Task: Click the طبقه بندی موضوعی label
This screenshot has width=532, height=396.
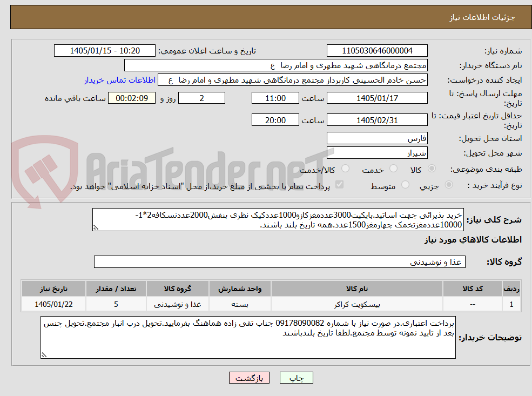Action: coord(486,169)
